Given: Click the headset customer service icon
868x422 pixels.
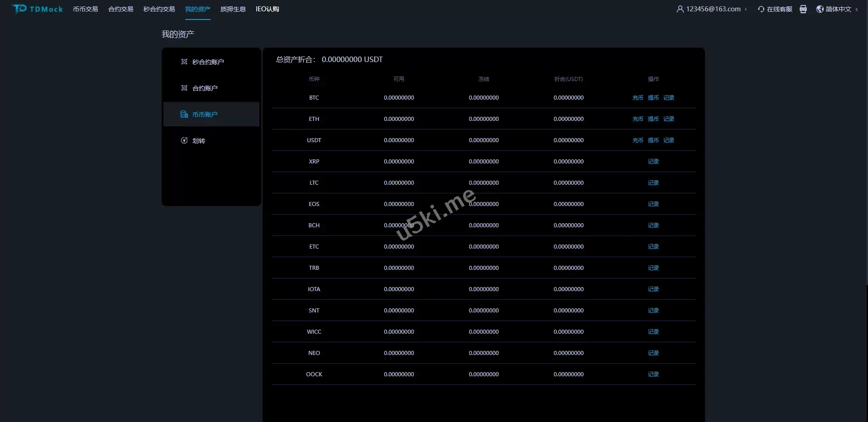Looking at the screenshot, I should click(x=761, y=9).
